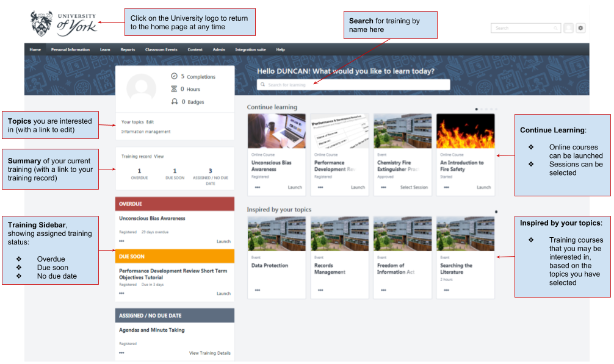Open ellipsis menu on Fire Safety card

(446, 187)
